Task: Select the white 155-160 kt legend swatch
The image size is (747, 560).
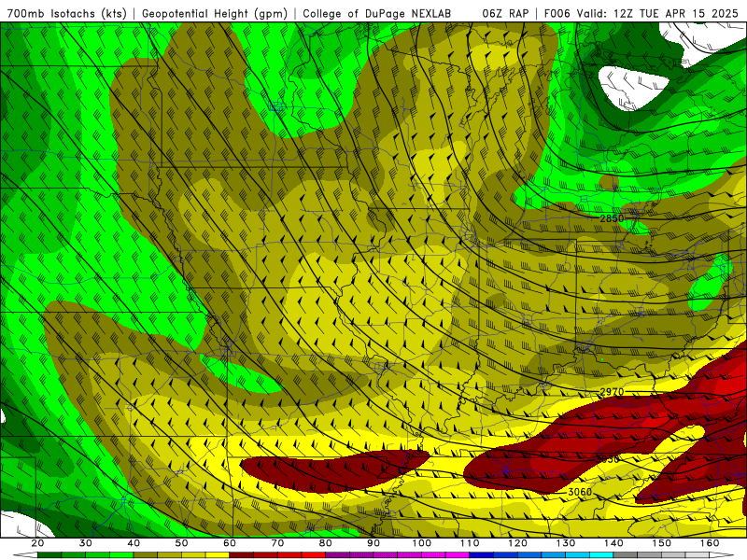Action: coord(698,555)
